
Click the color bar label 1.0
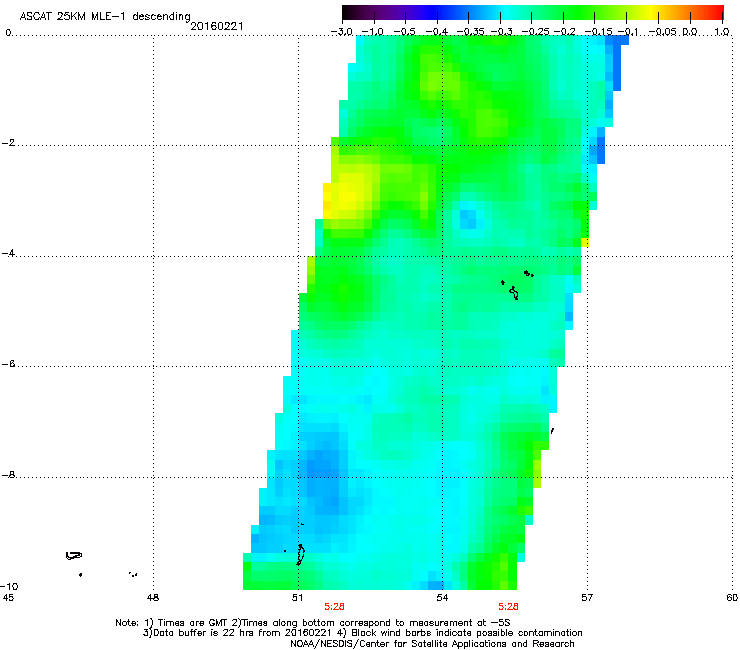[x=722, y=32]
